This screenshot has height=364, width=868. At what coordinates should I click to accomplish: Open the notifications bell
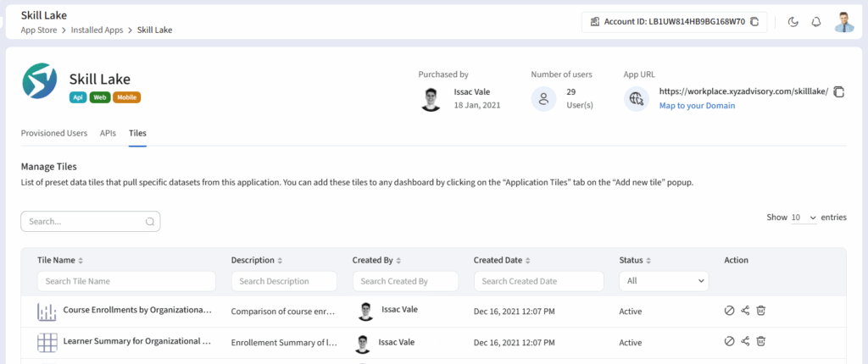click(816, 22)
